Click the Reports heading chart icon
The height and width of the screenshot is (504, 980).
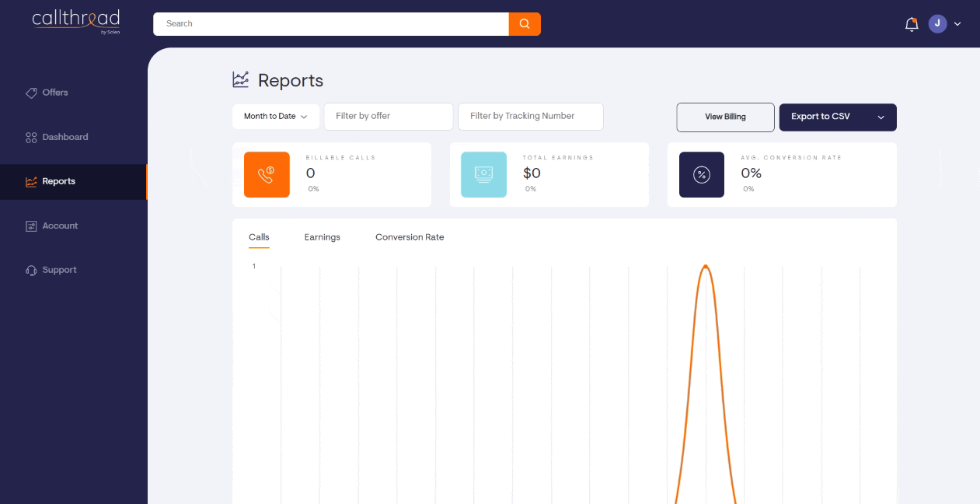click(x=241, y=79)
